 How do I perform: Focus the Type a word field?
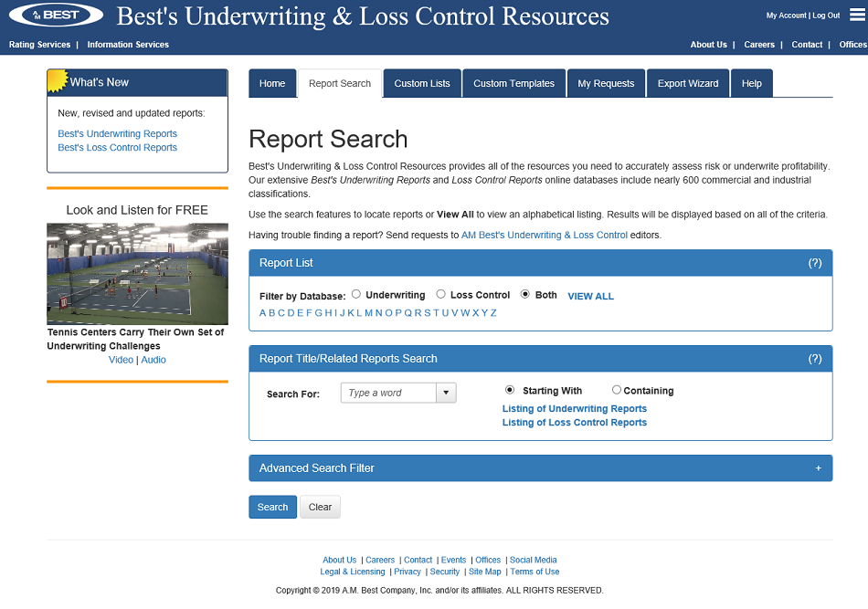point(388,393)
